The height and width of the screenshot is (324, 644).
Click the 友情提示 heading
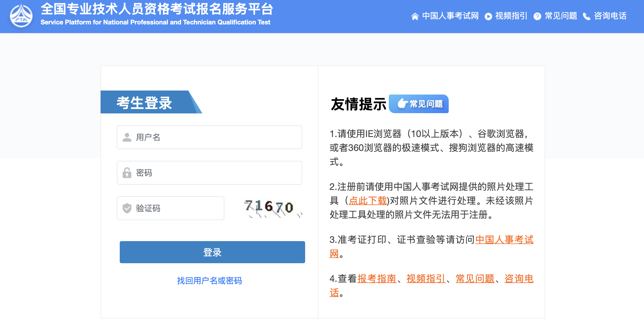pyautogui.click(x=359, y=104)
